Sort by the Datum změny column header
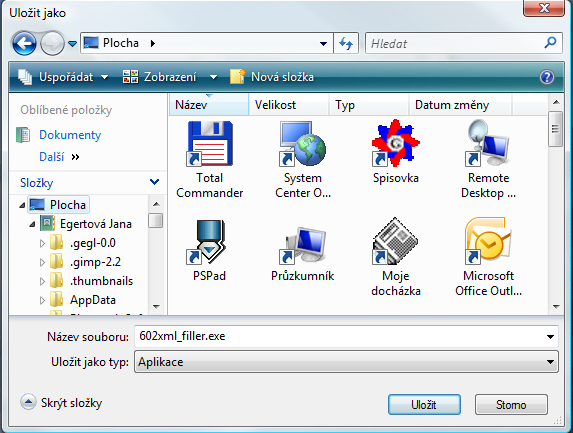Viewport: 573px width, 433px height. coord(460,105)
